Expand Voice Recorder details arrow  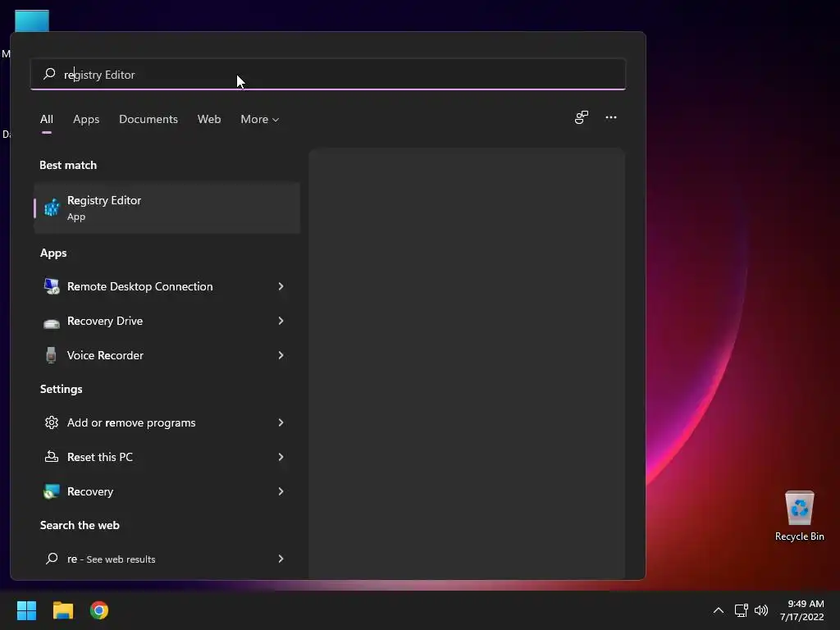click(281, 355)
